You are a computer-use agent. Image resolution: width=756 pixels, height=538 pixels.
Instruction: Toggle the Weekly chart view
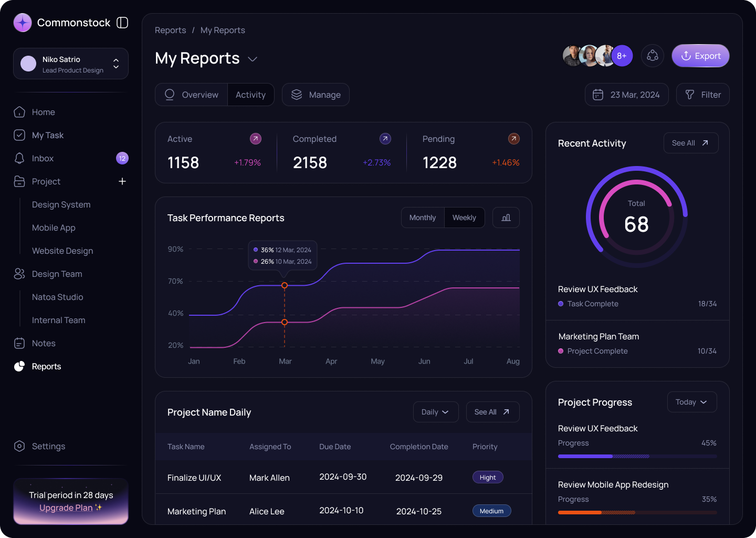click(464, 217)
